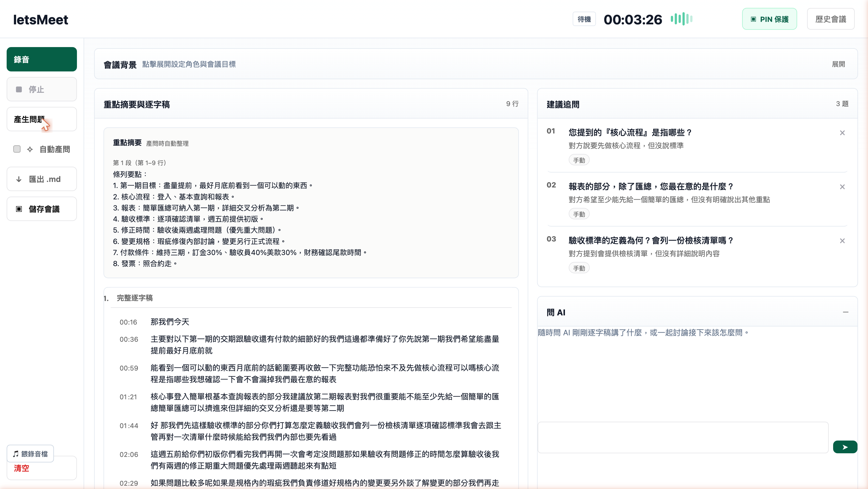Select question 驗收標準的定義為何？會列一份檢核清單嗎？
The height and width of the screenshot is (489, 868).
pos(651,240)
